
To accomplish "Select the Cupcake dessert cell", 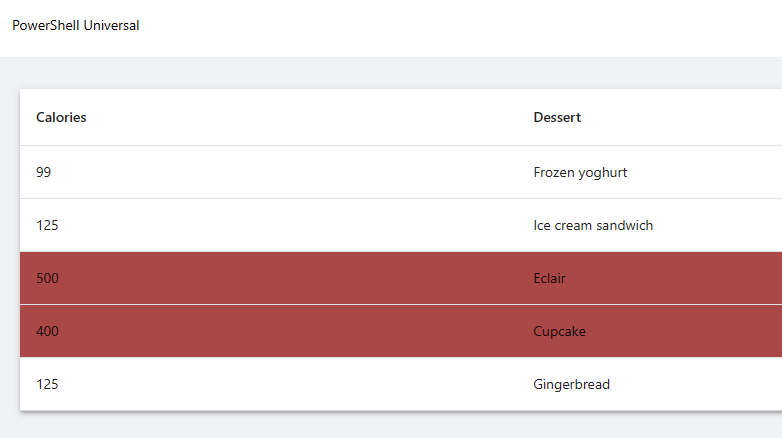I will 559,331.
